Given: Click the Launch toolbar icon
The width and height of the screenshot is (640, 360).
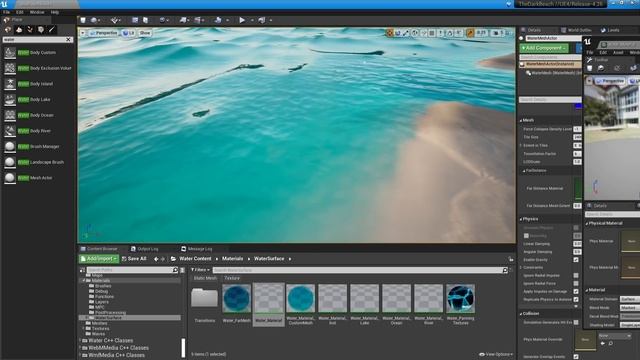Looking at the screenshot, I should click(262, 20).
